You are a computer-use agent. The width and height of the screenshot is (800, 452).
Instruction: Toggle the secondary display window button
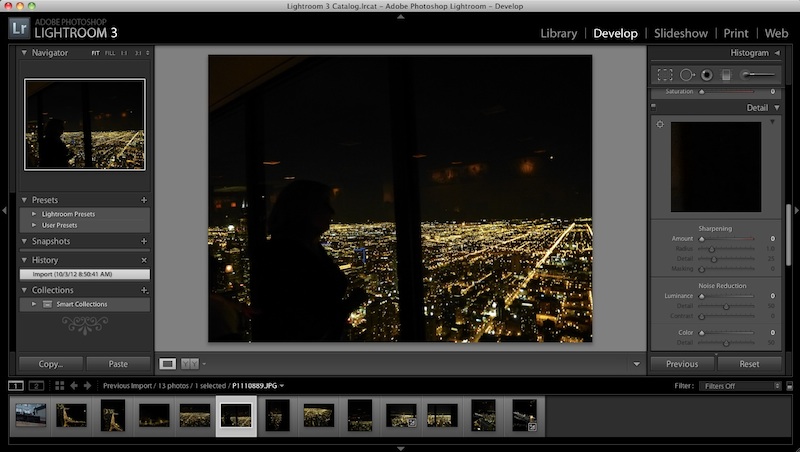coord(36,385)
